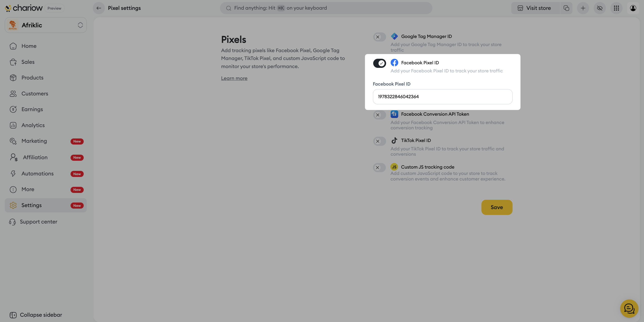The width and height of the screenshot is (644, 322).
Task: Click the crossed-eye visibility icon
Action: 599,8
